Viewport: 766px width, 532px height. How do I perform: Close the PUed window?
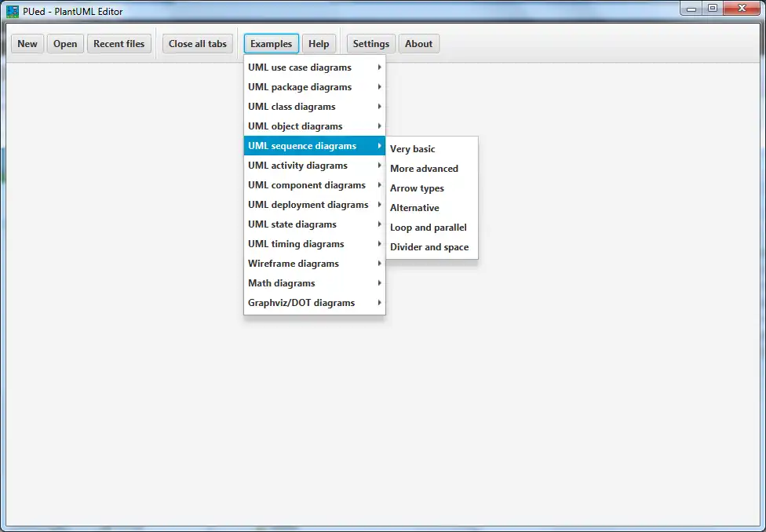coord(742,9)
